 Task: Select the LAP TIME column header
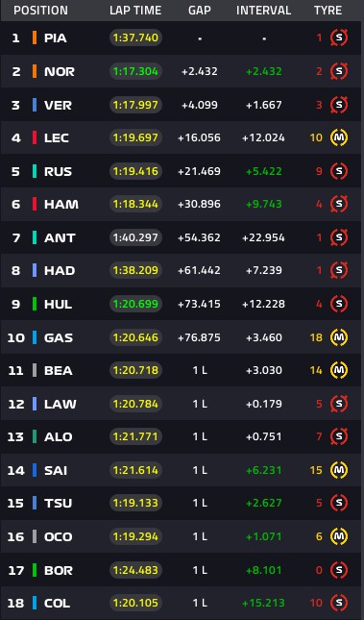[135, 11]
